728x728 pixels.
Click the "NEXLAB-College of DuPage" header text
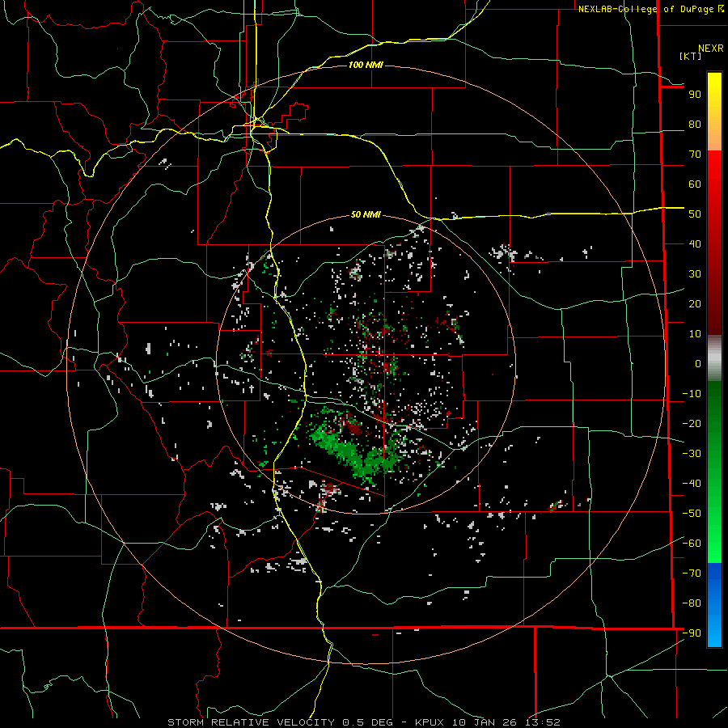pyautogui.click(x=647, y=9)
